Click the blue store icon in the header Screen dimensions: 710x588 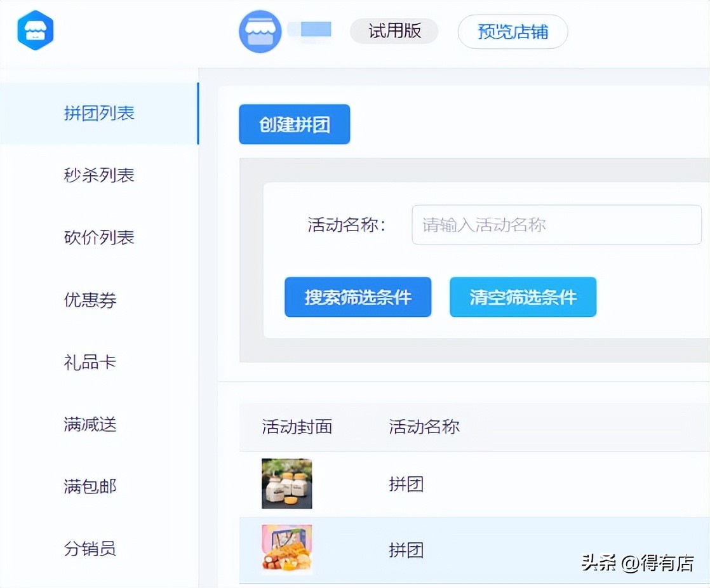point(260,30)
